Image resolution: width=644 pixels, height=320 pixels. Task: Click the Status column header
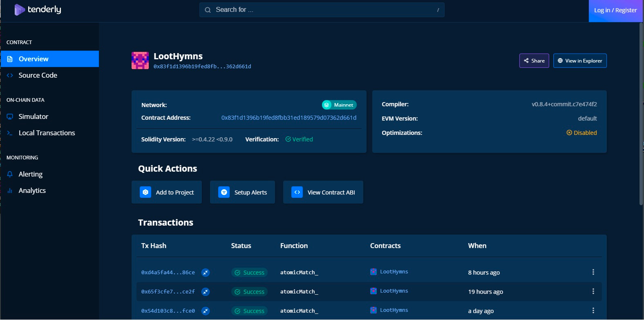click(x=241, y=246)
